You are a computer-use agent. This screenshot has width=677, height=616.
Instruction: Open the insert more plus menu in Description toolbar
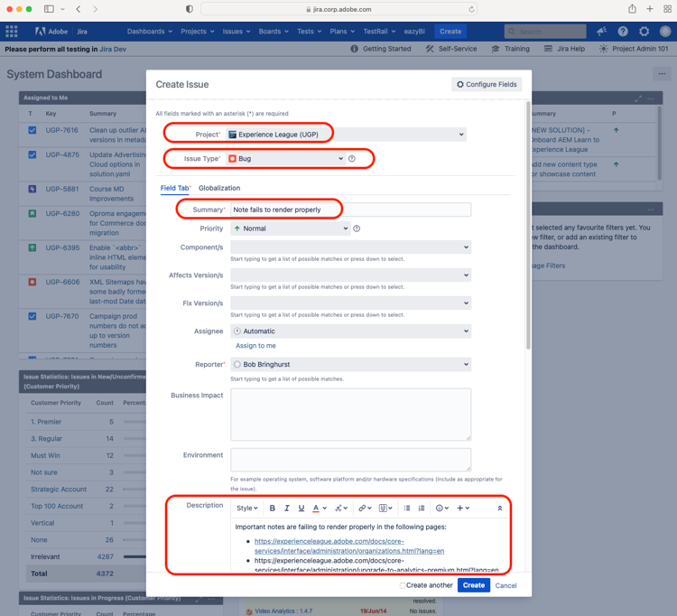click(x=463, y=508)
